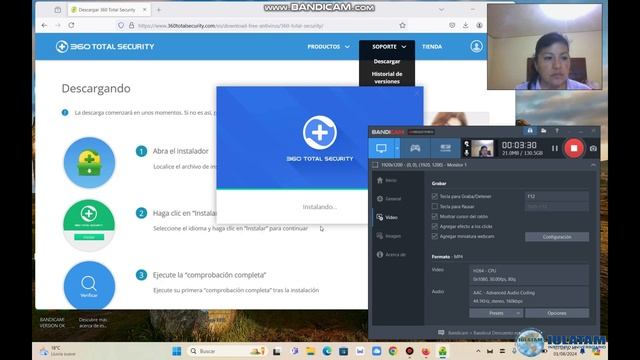Toggle Mostrar cursor del ratón checkbox
The width and height of the screenshot is (640, 360).
tap(435, 216)
